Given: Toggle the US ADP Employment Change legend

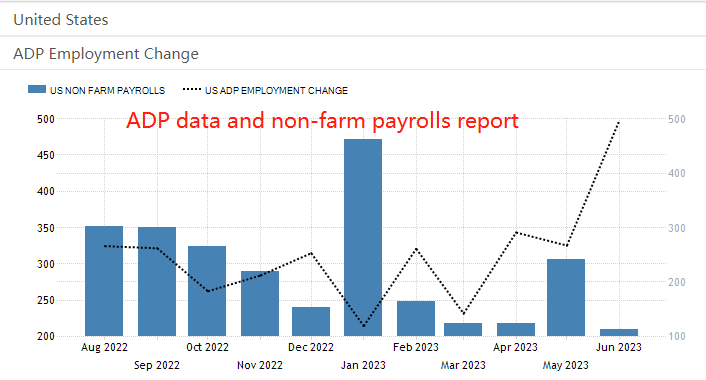Looking at the screenshot, I should click(x=276, y=90).
